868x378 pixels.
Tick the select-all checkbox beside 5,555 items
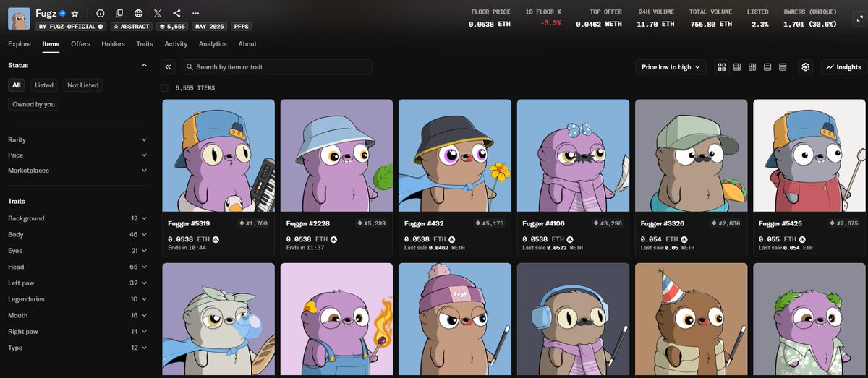tap(164, 87)
